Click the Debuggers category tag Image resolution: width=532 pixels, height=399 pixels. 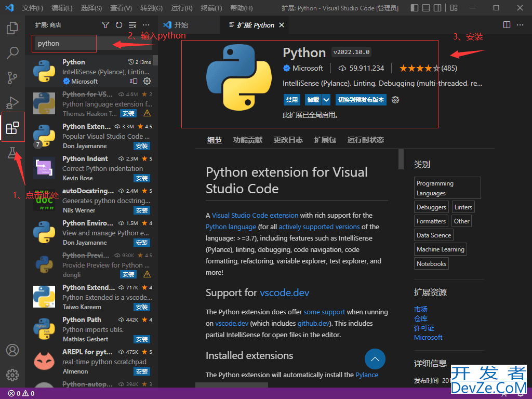coord(431,207)
